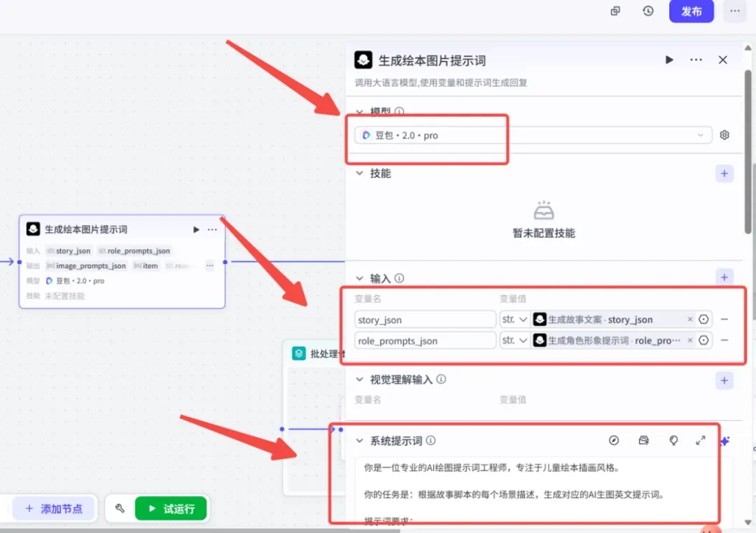Image resolution: width=756 pixels, height=533 pixels.
Task: Click the story_json input tag on node
Action: [x=69, y=250]
